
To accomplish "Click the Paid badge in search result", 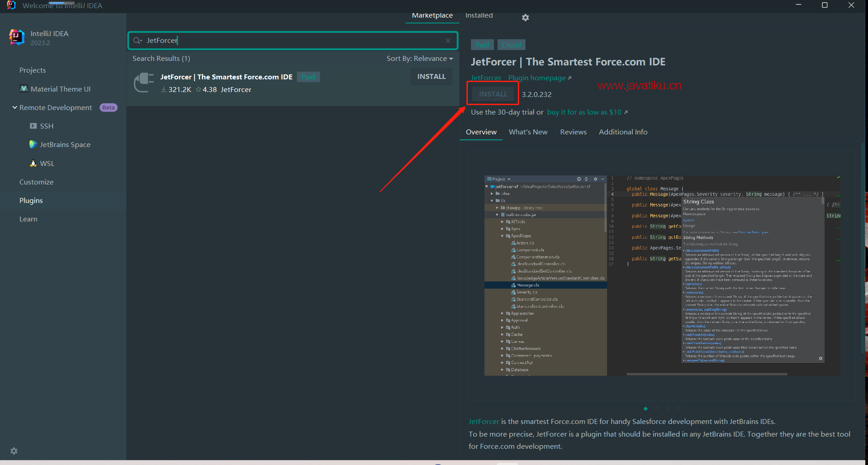I will [x=308, y=77].
